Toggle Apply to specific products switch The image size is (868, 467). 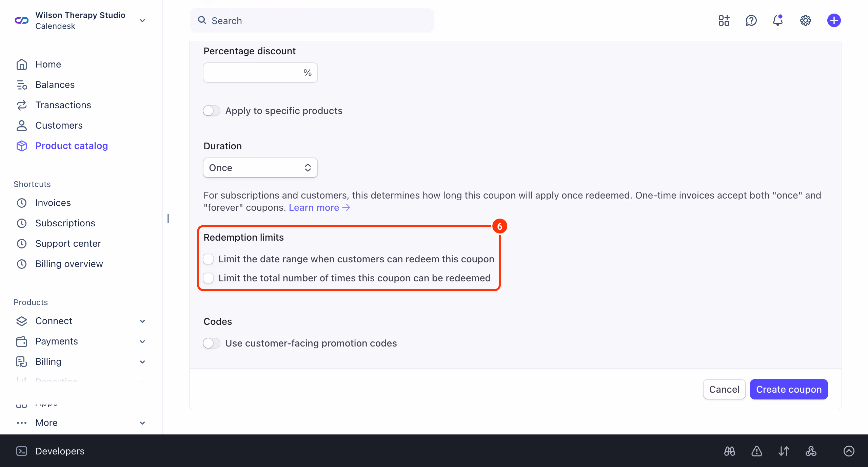coord(212,111)
